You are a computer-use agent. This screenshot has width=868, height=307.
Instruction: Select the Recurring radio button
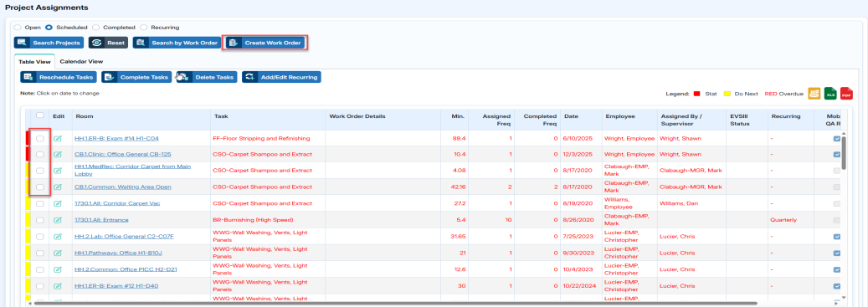(144, 27)
